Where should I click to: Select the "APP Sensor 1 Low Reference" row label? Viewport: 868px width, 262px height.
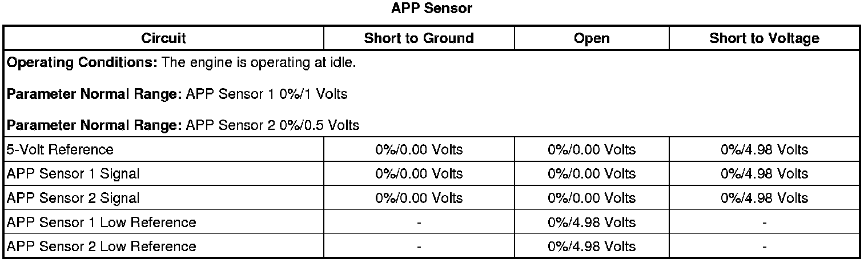pos(101,222)
